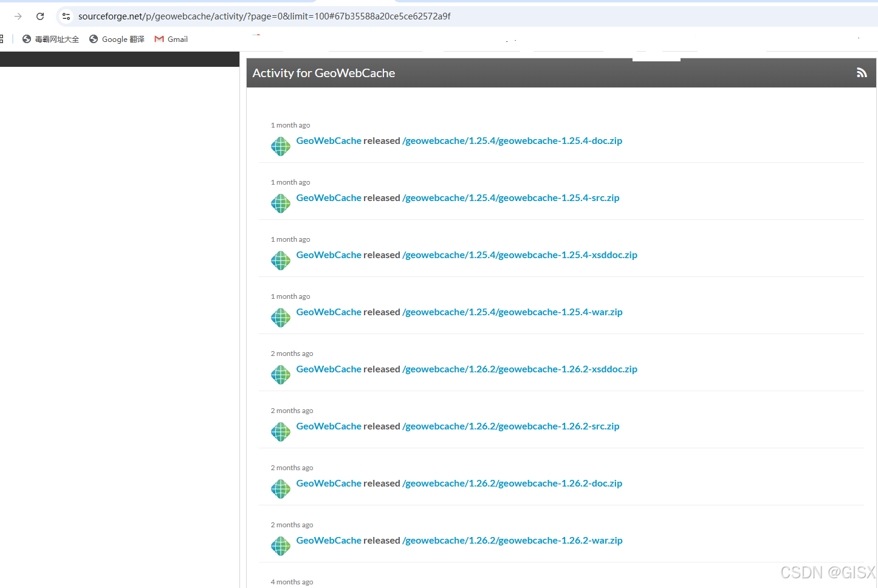Viewport: 878px width, 588px height.
Task: Reload the page with refresh icon
Action: 40,16
